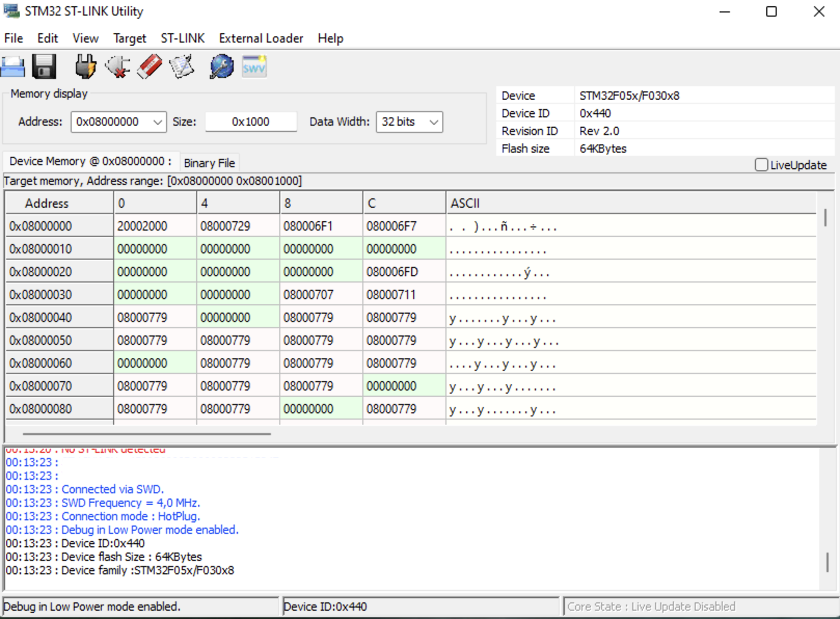Click the Save file floppy icon

pyautogui.click(x=44, y=66)
